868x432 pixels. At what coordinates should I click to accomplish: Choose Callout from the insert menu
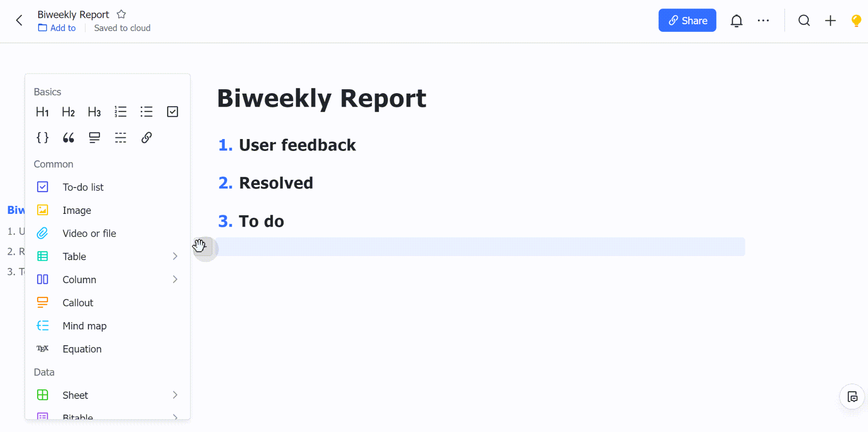(77, 303)
